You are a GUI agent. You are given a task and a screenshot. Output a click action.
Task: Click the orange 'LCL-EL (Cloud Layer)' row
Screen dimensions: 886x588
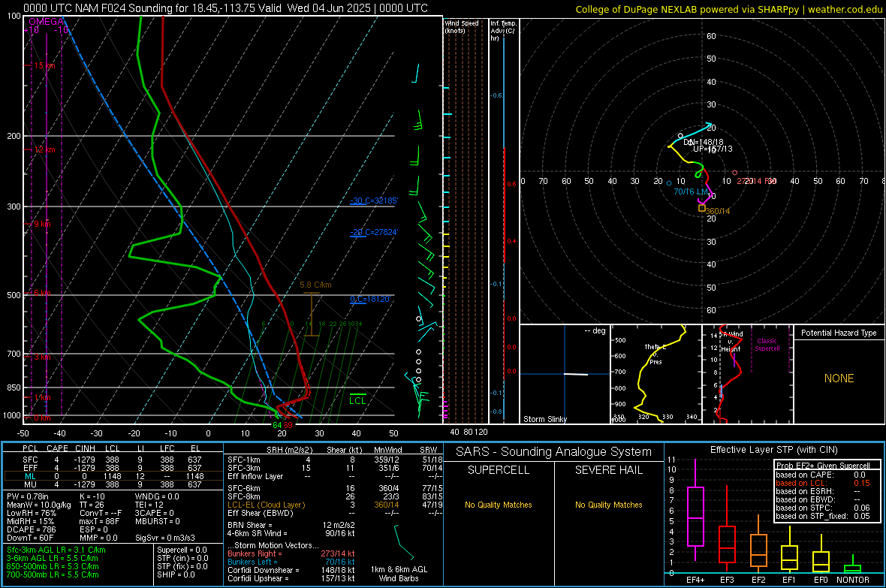point(335,505)
